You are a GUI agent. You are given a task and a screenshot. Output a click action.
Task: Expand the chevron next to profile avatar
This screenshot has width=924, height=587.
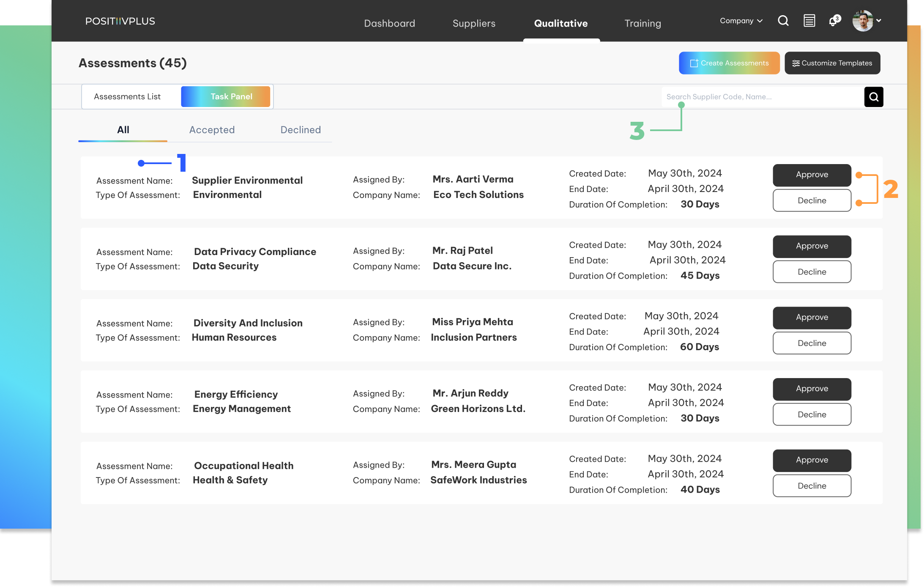coord(879,20)
